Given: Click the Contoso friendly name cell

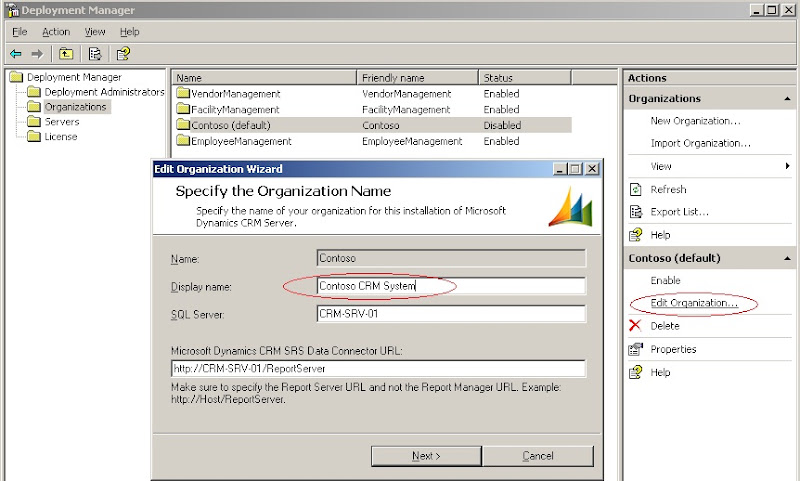Looking at the screenshot, I should 381,125.
